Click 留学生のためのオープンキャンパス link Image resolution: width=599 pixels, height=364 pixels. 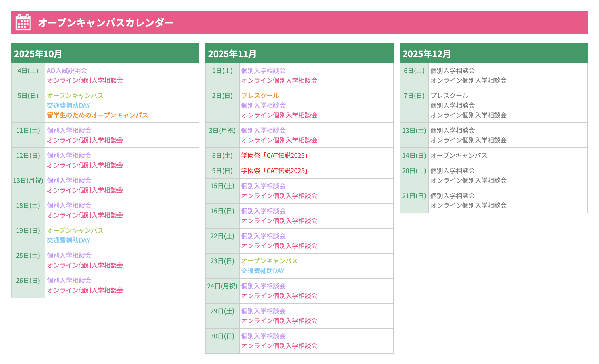pyautogui.click(x=97, y=115)
